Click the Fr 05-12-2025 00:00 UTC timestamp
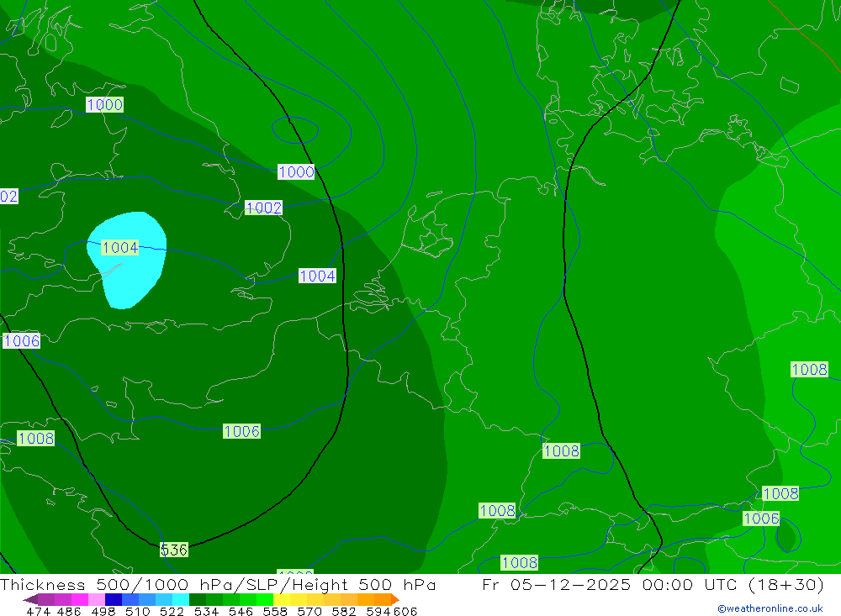 pyautogui.click(x=653, y=585)
